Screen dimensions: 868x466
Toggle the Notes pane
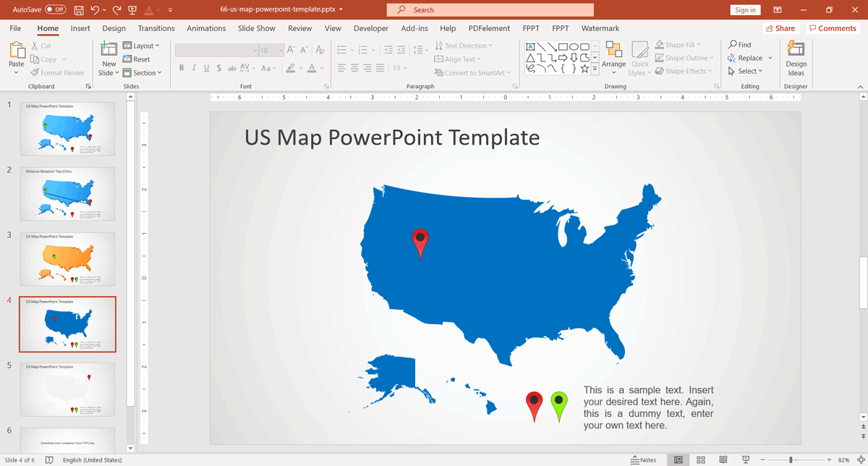point(643,460)
